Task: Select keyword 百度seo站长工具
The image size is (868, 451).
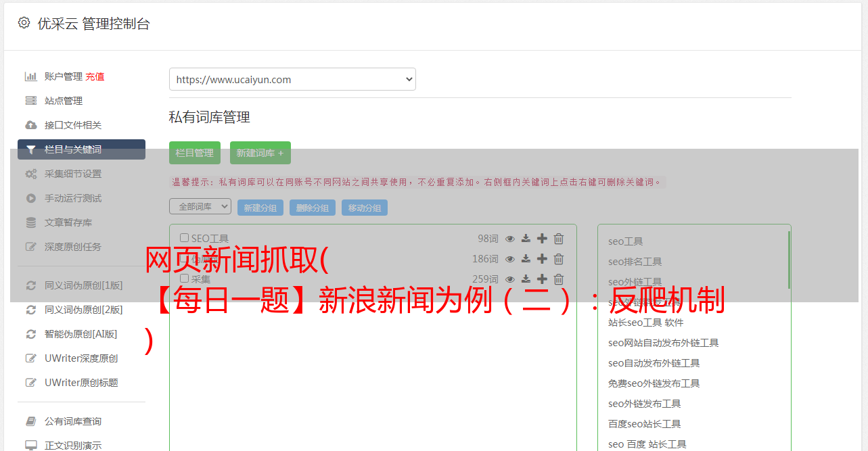Action: point(645,424)
